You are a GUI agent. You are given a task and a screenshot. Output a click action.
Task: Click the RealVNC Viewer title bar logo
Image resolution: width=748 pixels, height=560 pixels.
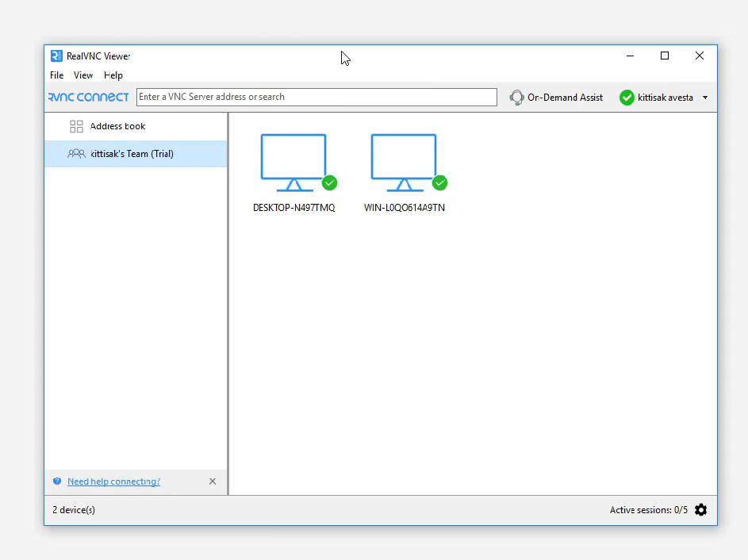56,56
